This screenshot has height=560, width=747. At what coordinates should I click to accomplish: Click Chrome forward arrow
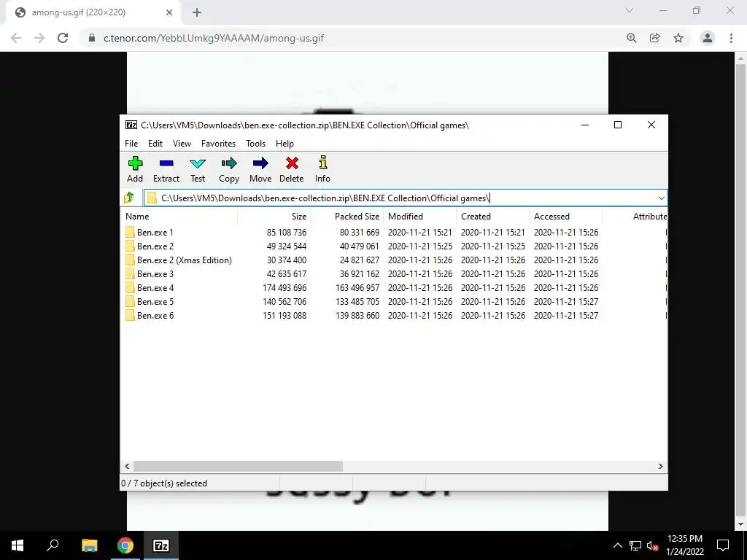point(39,38)
